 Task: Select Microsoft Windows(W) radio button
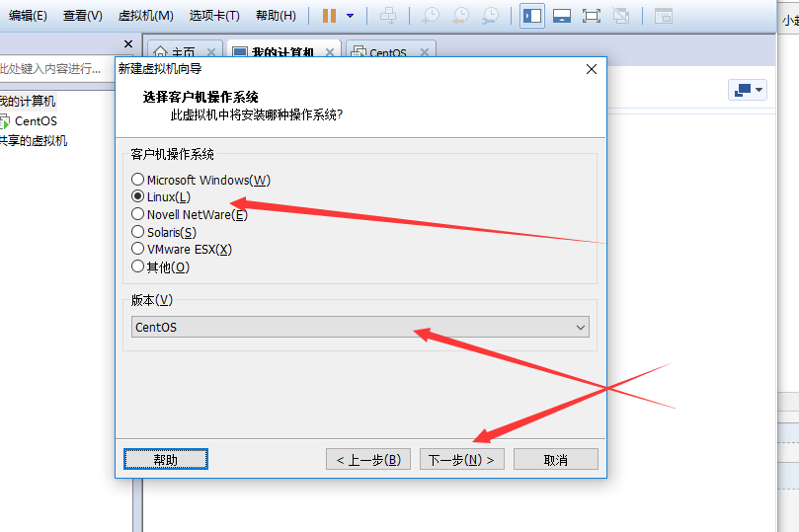[x=137, y=180]
